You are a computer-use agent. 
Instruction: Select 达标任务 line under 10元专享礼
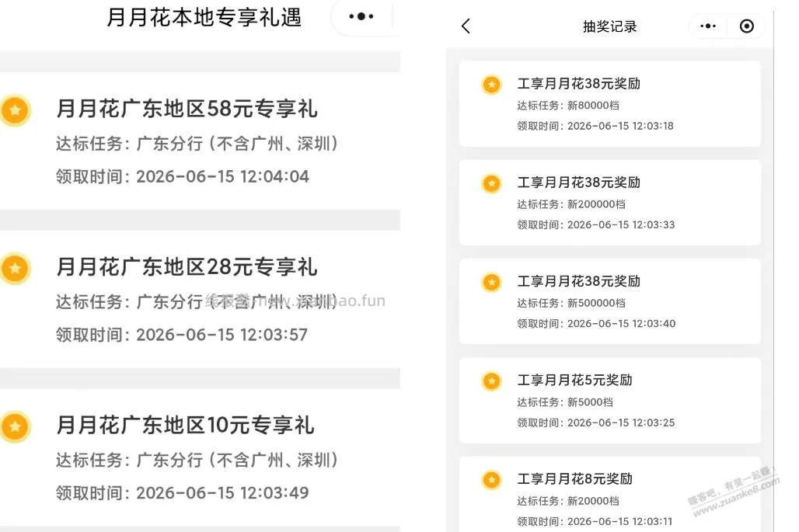tap(197, 461)
